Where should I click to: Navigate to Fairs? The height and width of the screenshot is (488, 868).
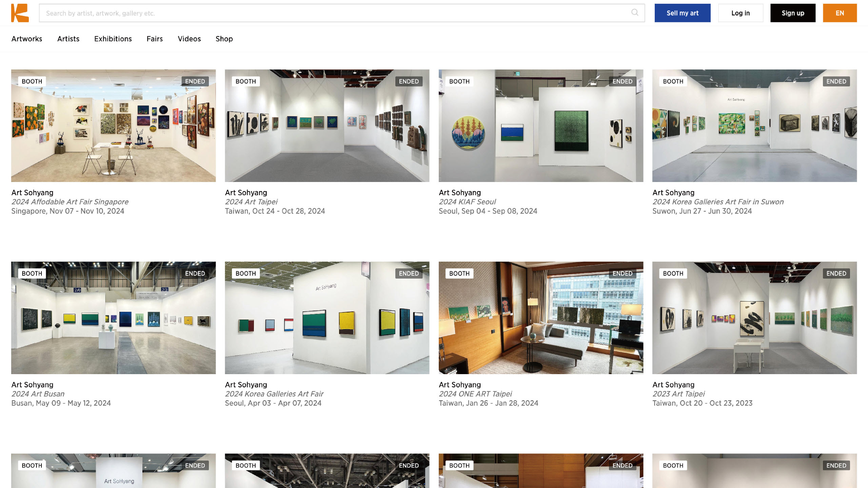[x=155, y=39]
